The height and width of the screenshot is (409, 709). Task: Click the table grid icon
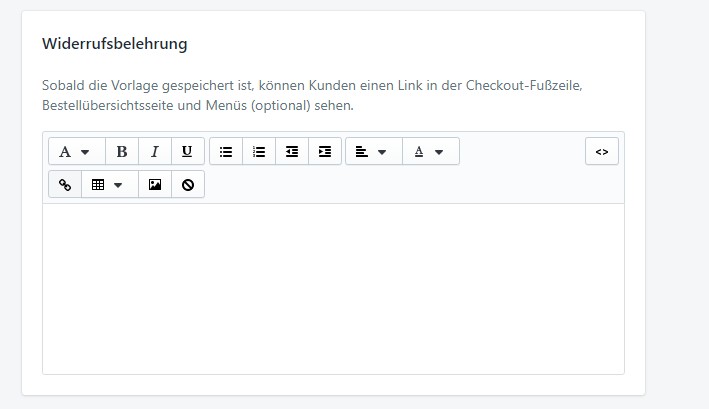(98, 185)
